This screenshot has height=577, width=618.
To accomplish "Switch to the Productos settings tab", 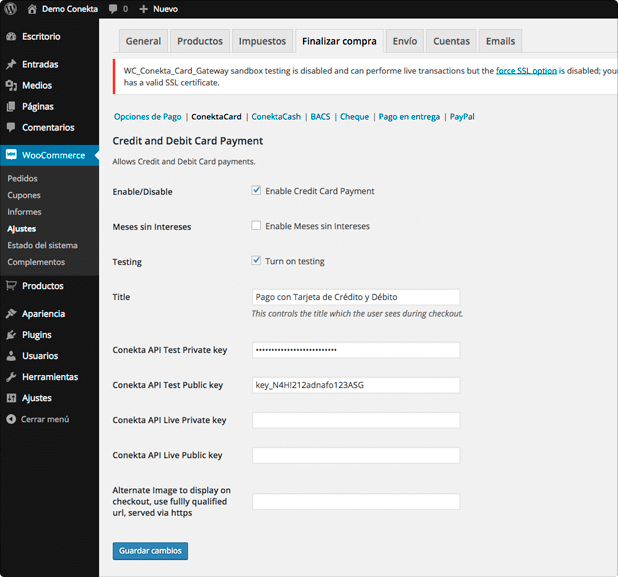I will click(x=200, y=41).
